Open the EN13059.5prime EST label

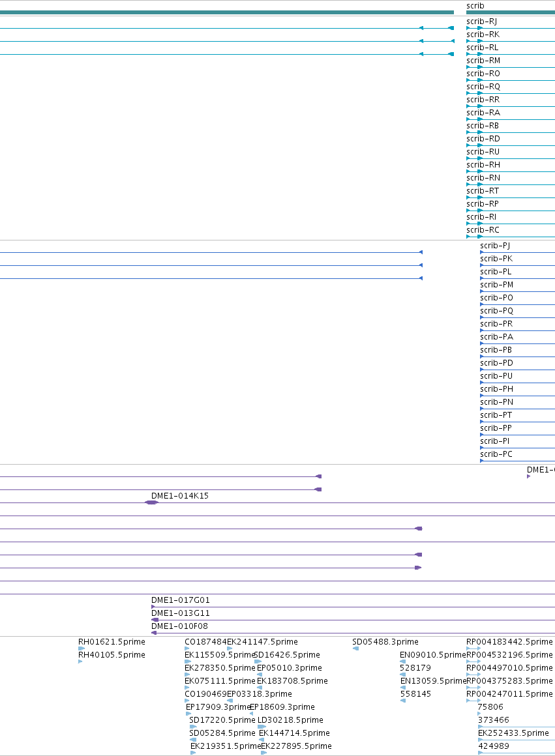[x=433, y=681]
